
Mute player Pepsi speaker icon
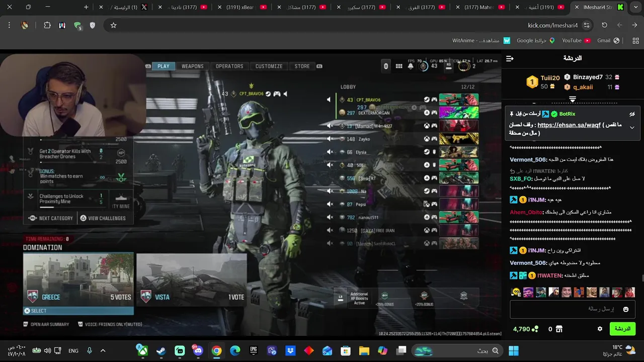point(330,204)
